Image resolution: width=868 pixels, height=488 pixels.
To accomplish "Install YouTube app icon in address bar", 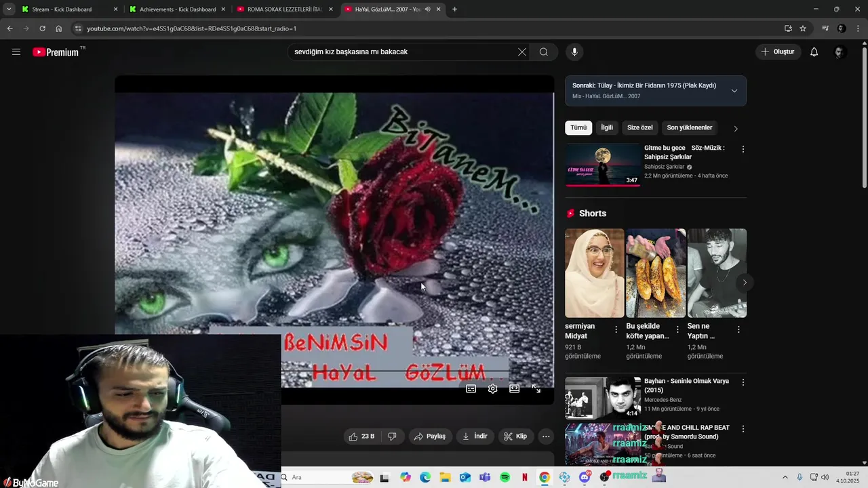I will [x=788, y=28].
